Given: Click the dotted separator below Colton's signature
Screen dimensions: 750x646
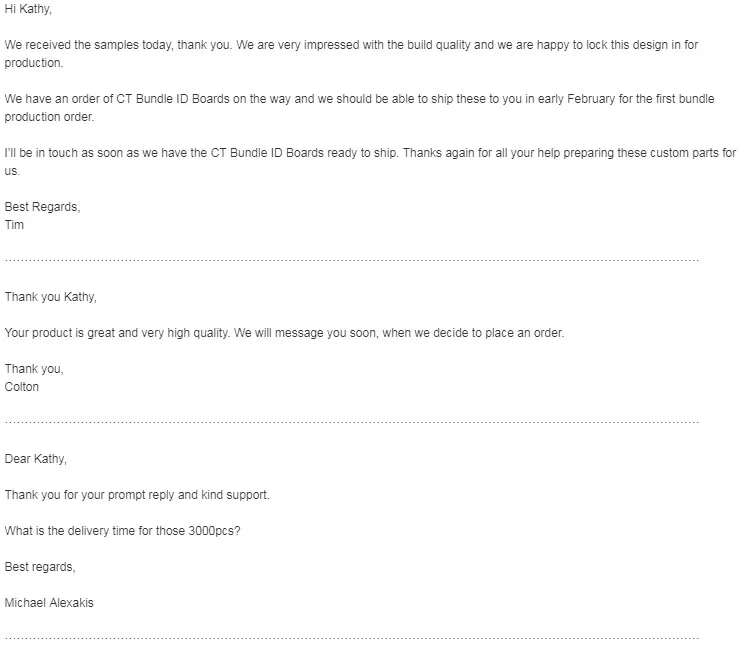Looking at the screenshot, I should (x=351, y=422).
